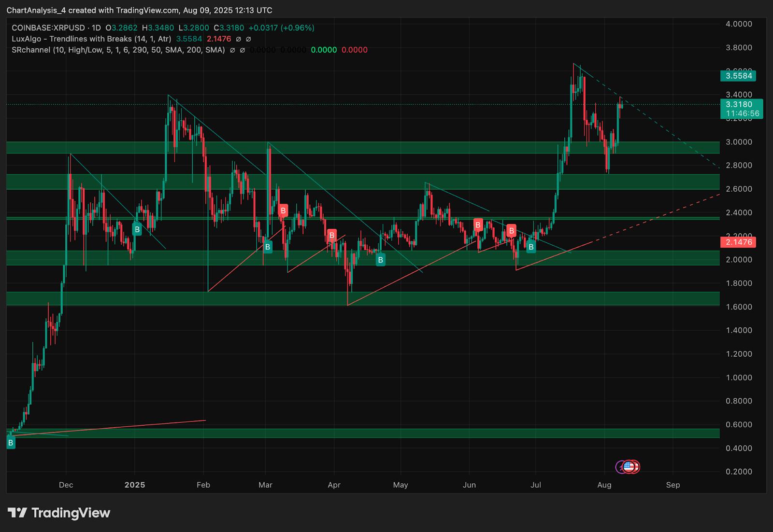Click the green B marker near late April

(x=381, y=260)
